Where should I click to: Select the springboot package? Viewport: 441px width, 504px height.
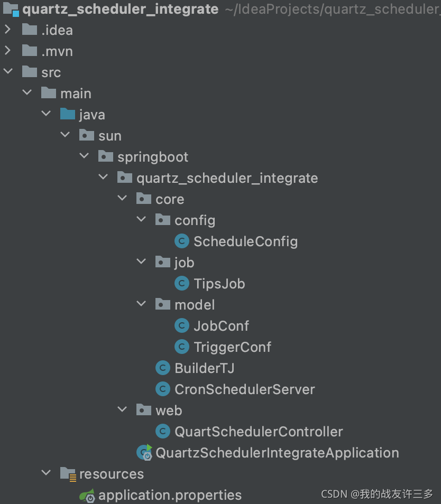(153, 157)
